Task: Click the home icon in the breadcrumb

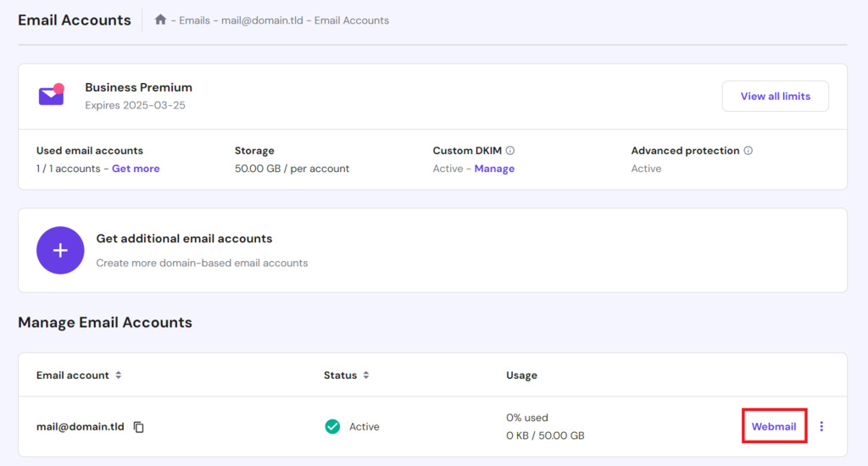Action: (x=160, y=19)
